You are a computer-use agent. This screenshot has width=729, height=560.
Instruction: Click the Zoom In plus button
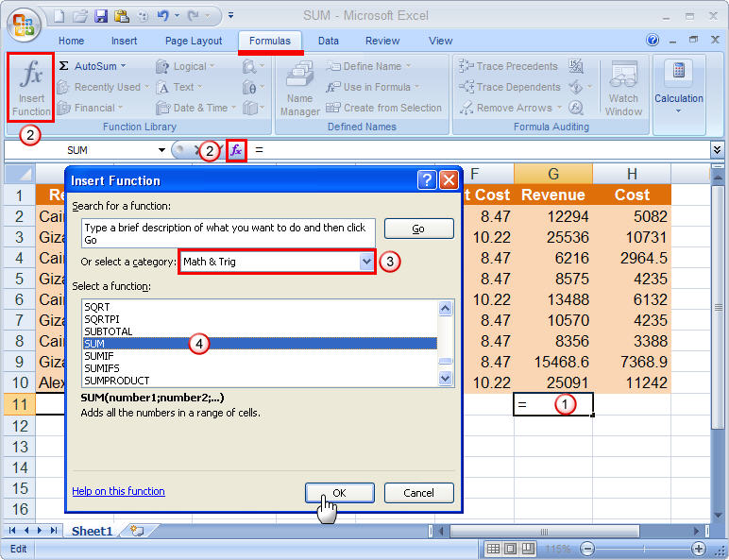[x=699, y=550]
